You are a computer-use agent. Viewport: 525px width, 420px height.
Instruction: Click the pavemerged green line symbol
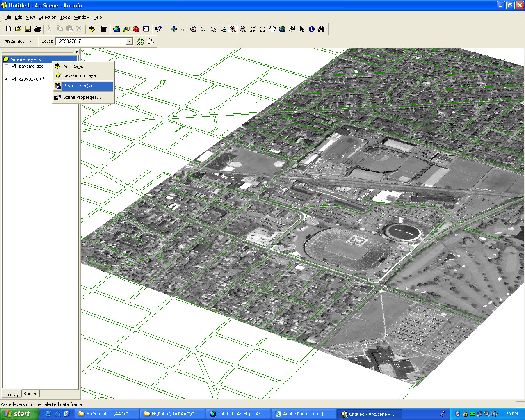click(22, 73)
